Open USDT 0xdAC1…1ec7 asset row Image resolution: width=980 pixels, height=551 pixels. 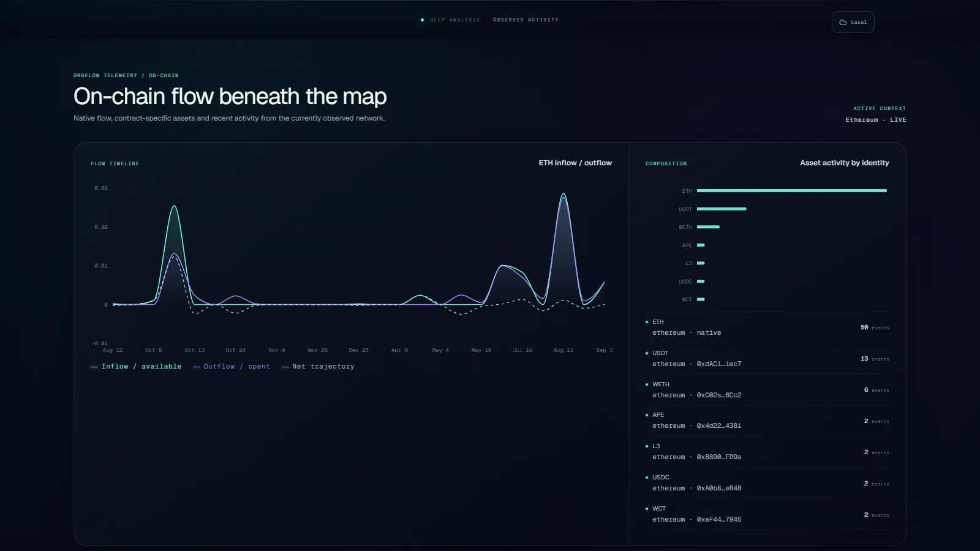click(767, 359)
